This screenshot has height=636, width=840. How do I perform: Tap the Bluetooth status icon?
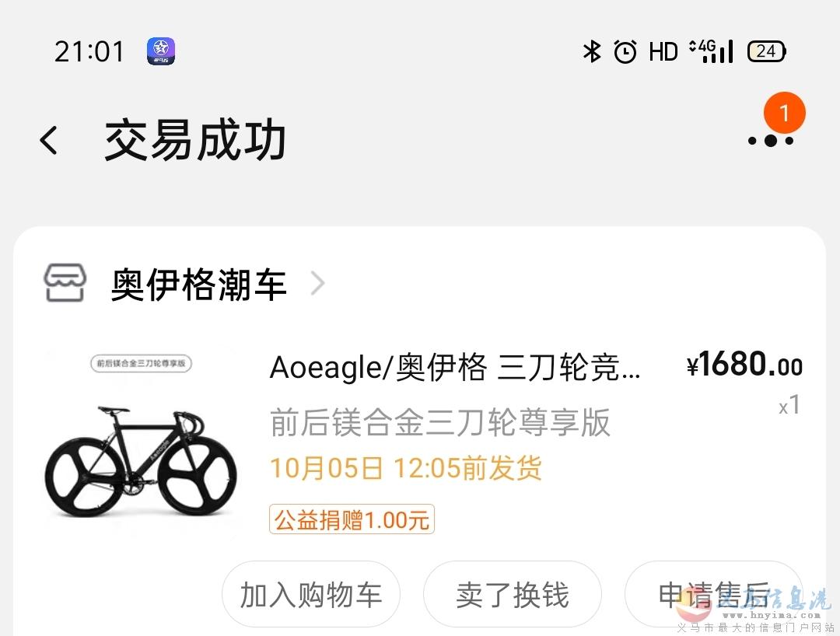click(592, 51)
